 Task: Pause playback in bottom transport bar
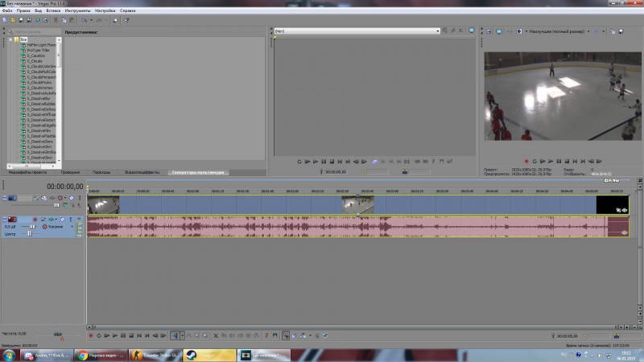tap(123, 335)
